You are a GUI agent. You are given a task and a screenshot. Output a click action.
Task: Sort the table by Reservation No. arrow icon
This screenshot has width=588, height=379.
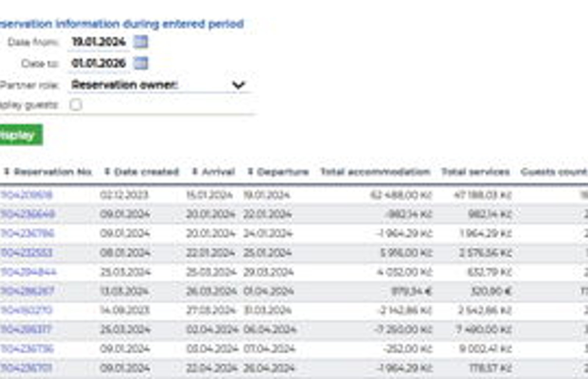(x=7, y=172)
